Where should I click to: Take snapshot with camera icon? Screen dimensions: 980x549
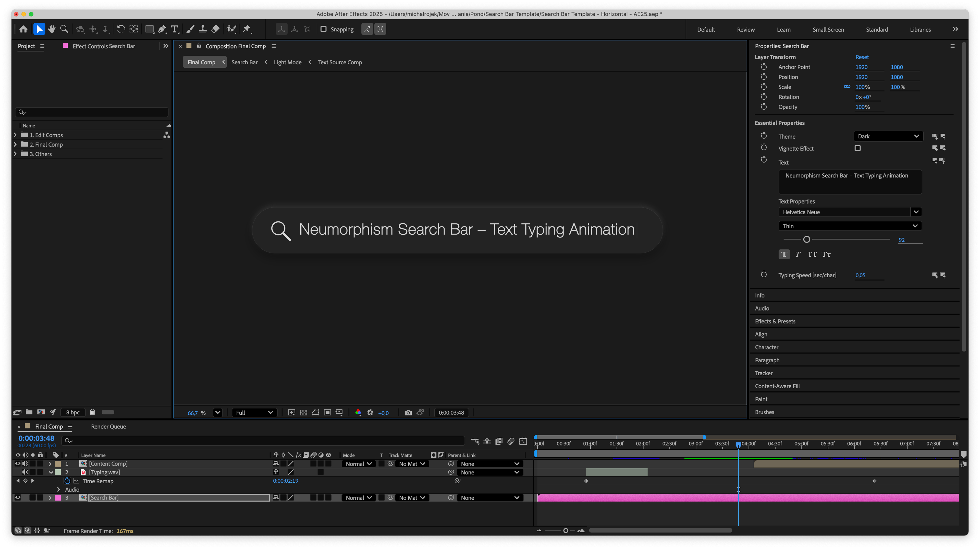click(x=408, y=413)
